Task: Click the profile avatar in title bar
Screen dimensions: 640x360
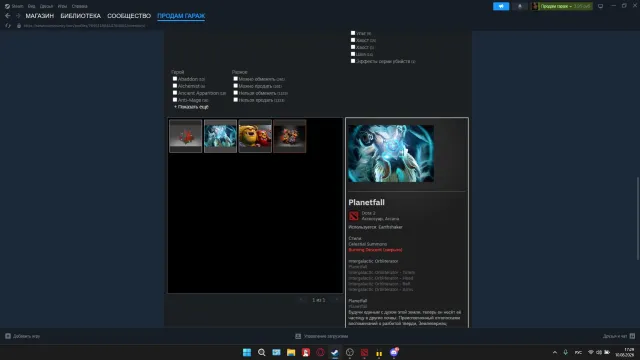Action: [535, 6]
